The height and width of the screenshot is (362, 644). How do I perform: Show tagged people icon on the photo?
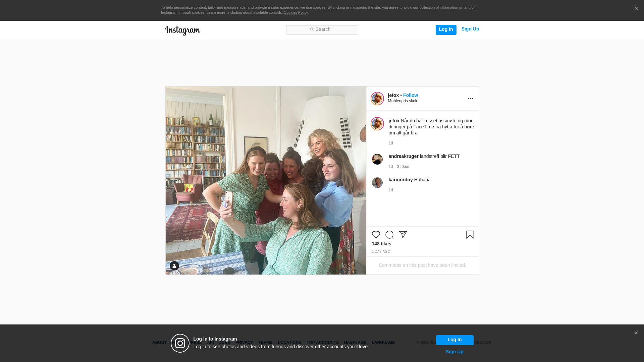(x=174, y=266)
